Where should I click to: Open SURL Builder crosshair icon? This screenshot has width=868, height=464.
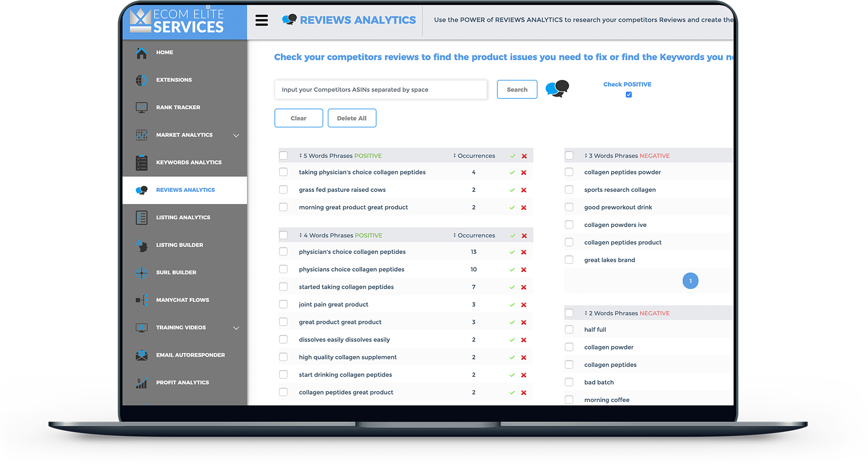tap(141, 273)
